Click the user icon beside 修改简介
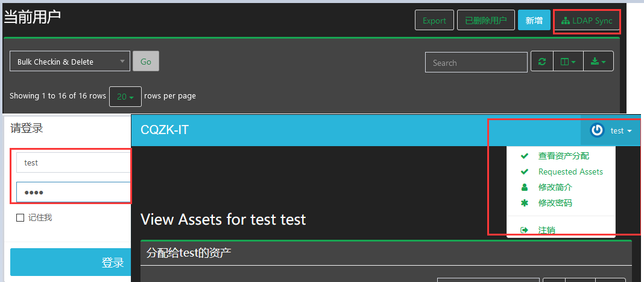644x282 pixels. pos(524,187)
